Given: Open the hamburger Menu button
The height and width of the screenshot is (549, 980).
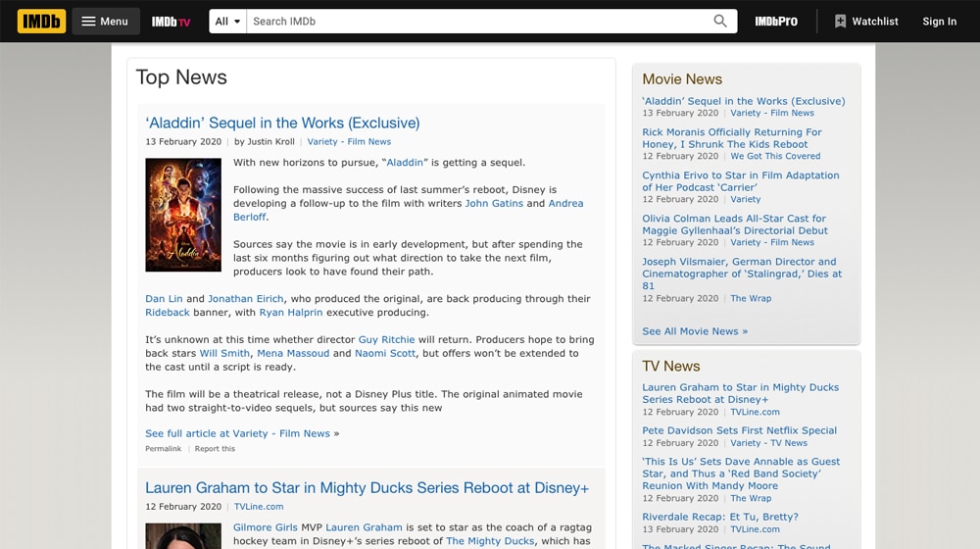Looking at the screenshot, I should (105, 22).
